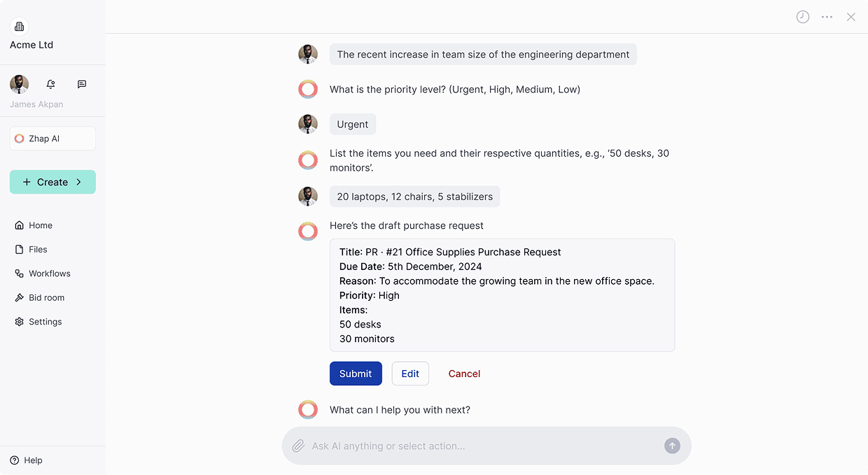Image resolution: width=868 pixels, height=475 pixels.
Task: Edit the draft purchase request
Action: point(410,374)
